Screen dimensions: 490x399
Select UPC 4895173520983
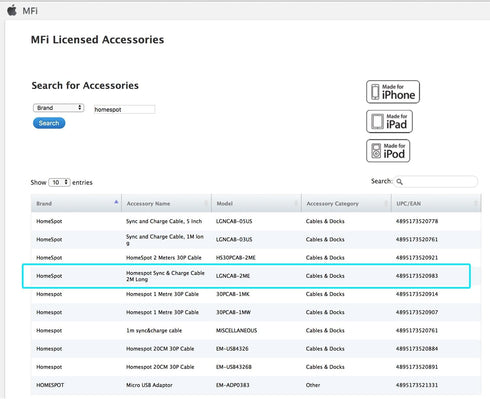tap(417, 276)
